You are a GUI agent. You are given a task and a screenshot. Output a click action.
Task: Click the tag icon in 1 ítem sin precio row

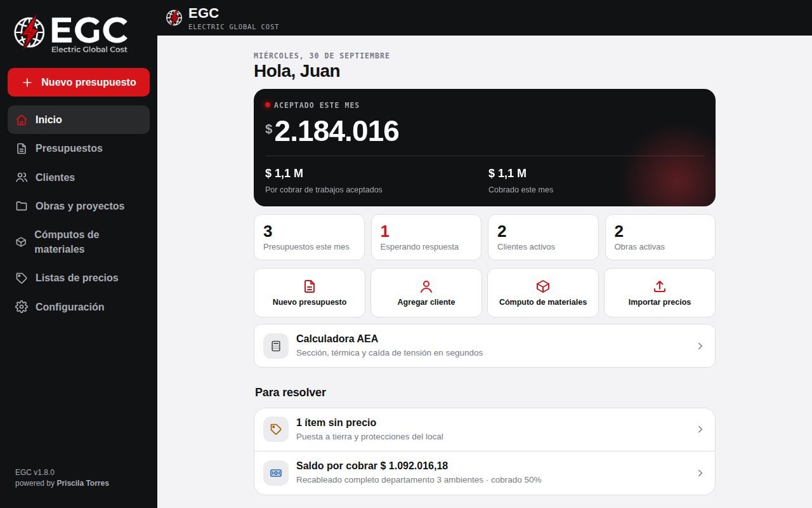276,429
